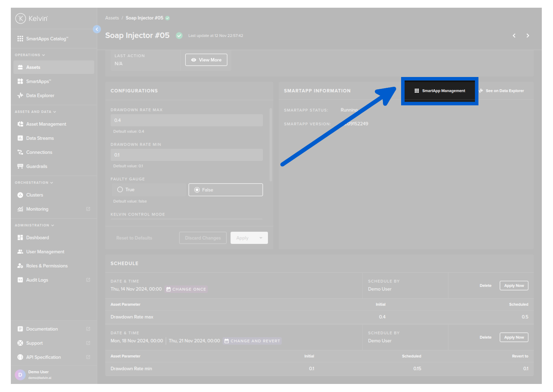
Task: Click Apply Now for the 14 Nov schedule
Action: coord(514,286)
